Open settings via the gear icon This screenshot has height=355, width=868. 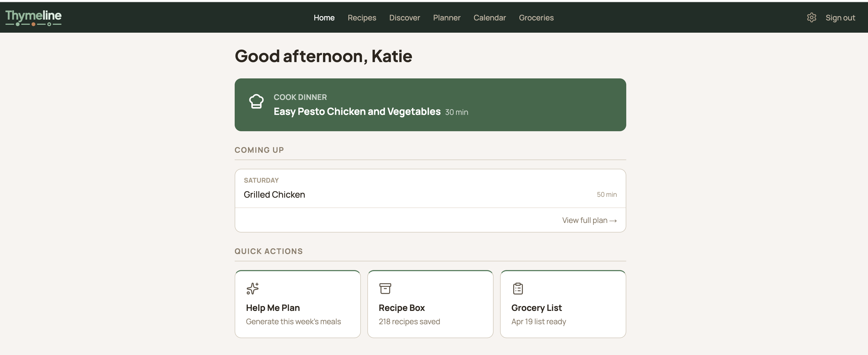811,17
